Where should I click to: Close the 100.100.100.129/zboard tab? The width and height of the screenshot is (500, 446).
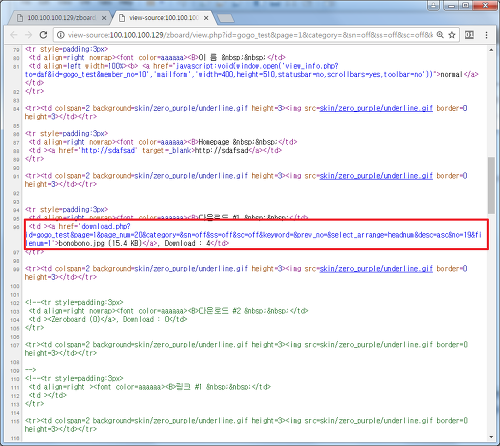pyautogui.click(x=104, y=18)
